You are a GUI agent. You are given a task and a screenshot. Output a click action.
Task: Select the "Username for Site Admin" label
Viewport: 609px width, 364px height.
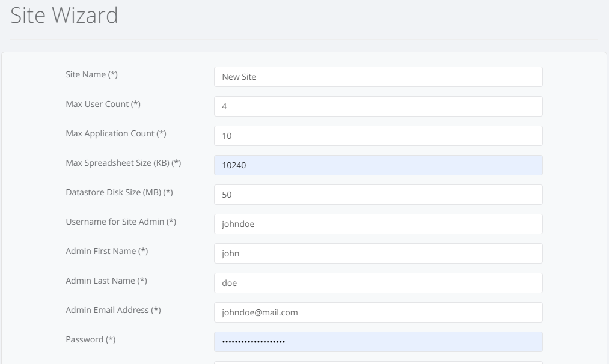pyautogui.click(x=120, y=222)
